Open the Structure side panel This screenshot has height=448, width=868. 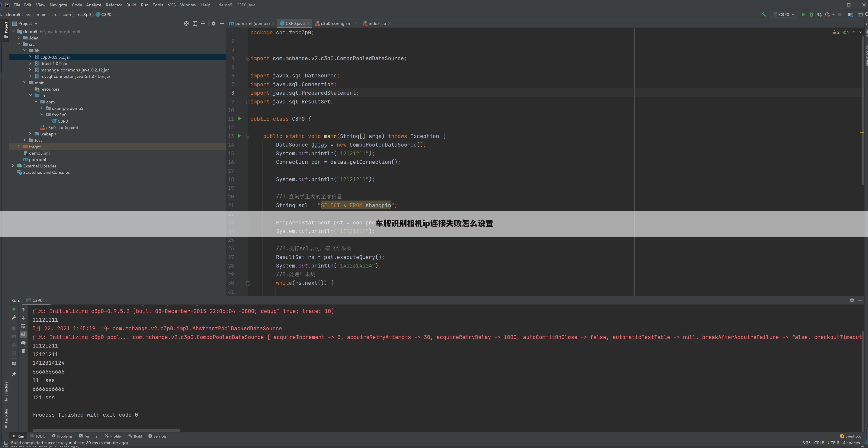6,391
